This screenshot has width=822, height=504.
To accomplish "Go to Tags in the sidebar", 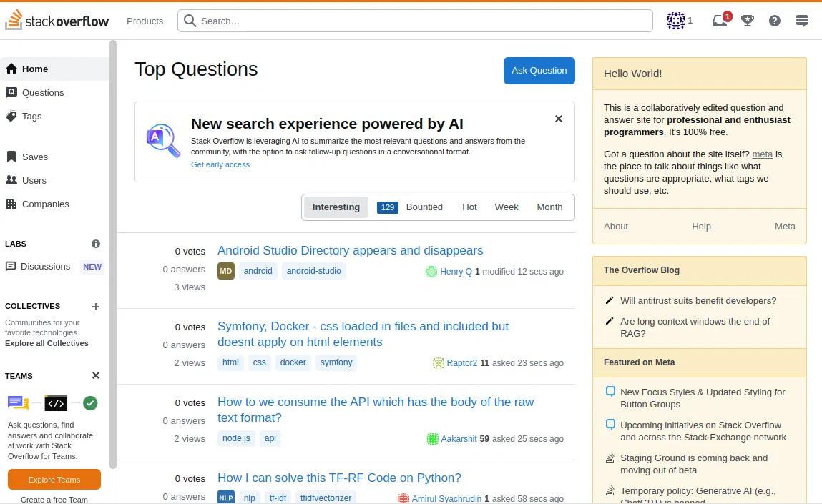I will pyautogui.click(x=32, y=116).
